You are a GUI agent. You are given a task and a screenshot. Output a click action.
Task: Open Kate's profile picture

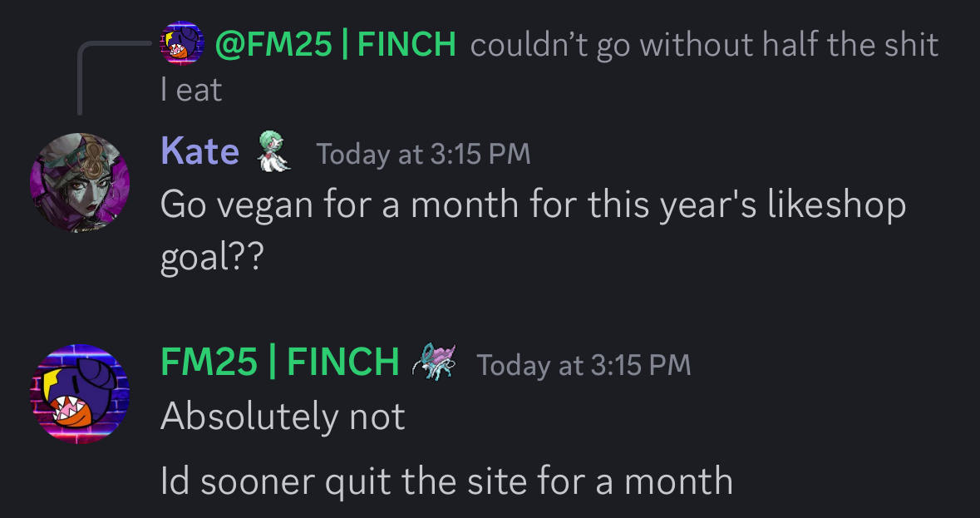coord(80,183)
